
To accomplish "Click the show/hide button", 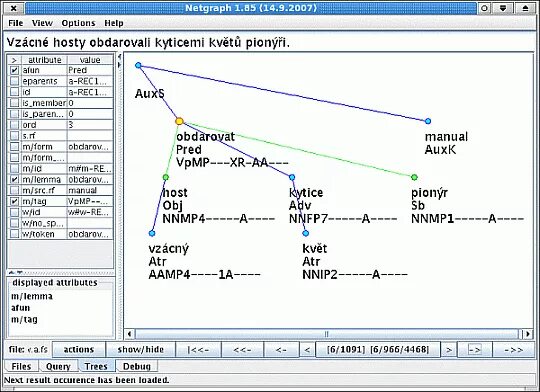I will (141, 350).
